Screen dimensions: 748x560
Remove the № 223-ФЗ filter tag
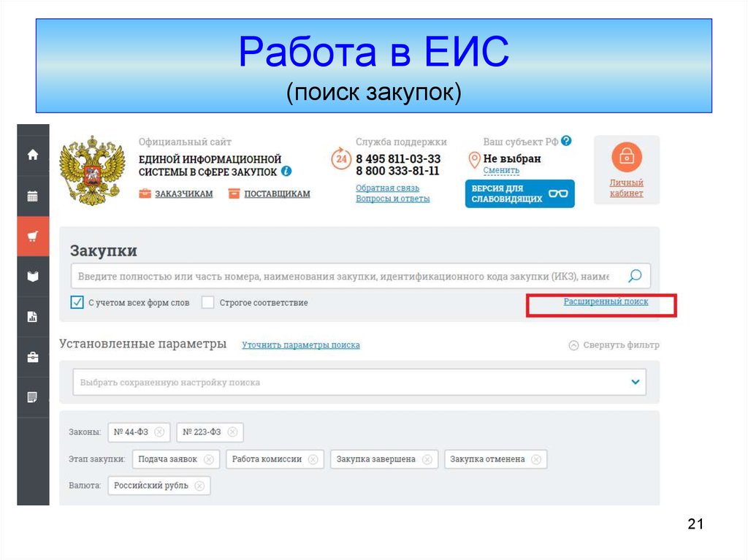pos(232,431)
